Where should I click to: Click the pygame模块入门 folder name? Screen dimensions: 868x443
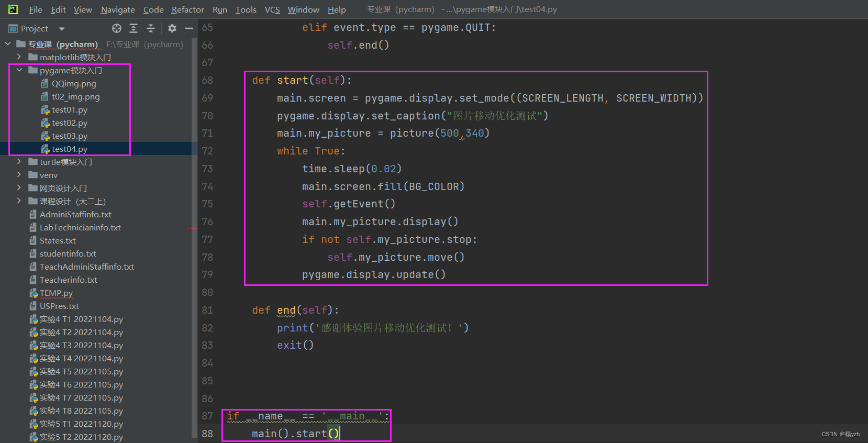pos(71,70)
